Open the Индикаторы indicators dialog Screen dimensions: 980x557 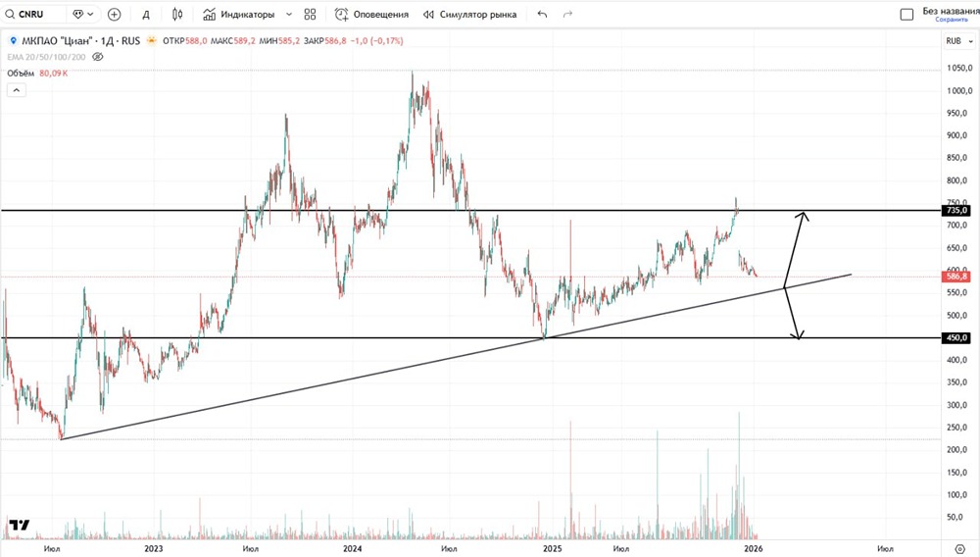coord(239,14)
